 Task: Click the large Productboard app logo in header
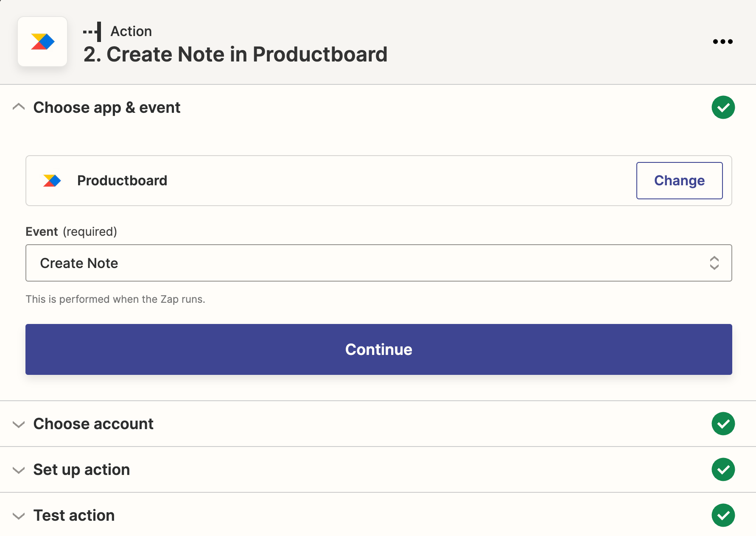(42, 42)
